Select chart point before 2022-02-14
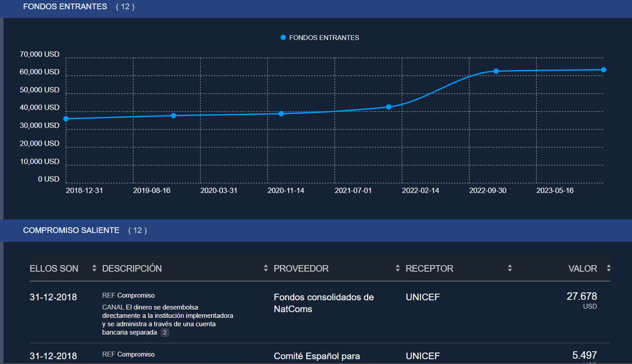Screen dimensions: 632x364 (389, 107)
